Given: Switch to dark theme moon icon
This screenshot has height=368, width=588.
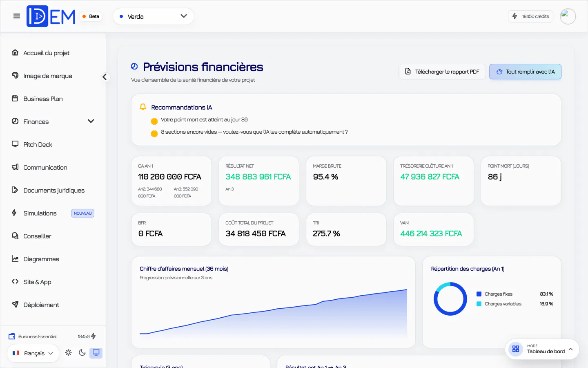Looking at the screenshot, I should pos(82,352).
